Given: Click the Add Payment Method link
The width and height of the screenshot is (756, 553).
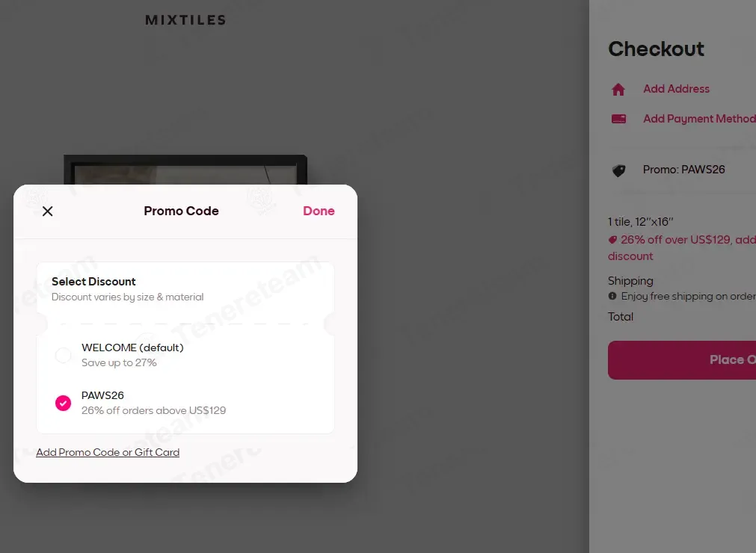Looking at the screenshot, I should click(x=698, y=119).
